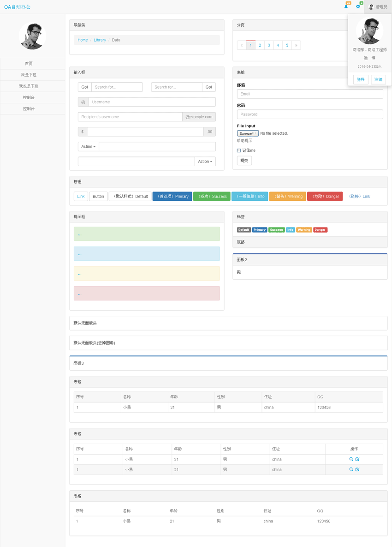Click the Library breadcrumb link
Viewport: 392px width, 547px height.
pyautogui.click(x=100, y=40)
